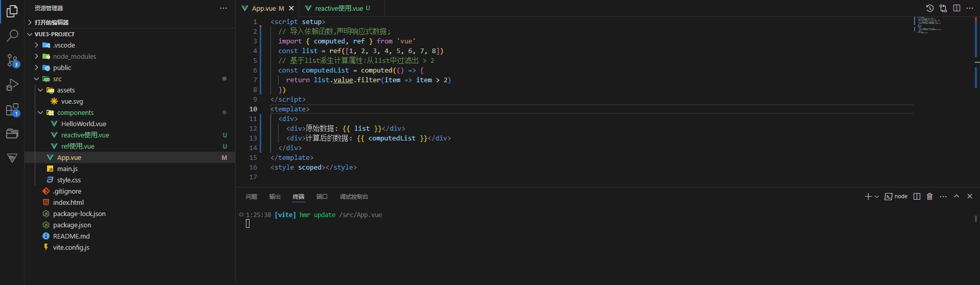
Task: Open the 端口 panel tab
Action: tap(322, 197)
